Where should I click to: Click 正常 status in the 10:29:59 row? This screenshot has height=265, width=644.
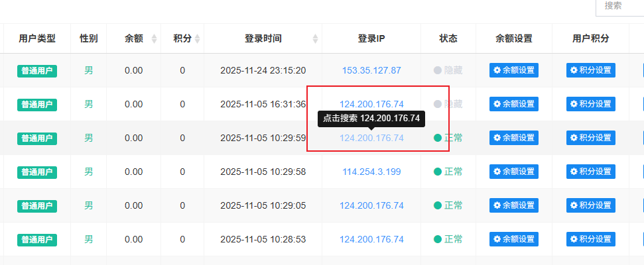tap(448, 138)
